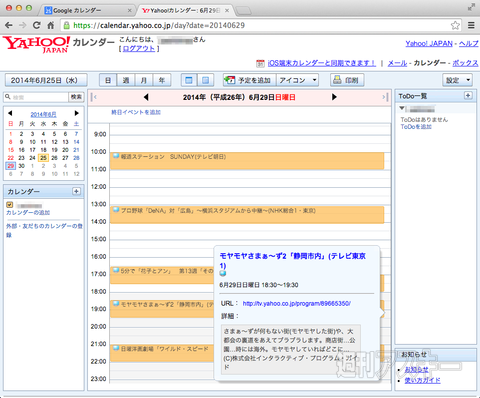
Task: Open the モヤモヤさまぁ～ず2 popup title link
Action: click(x=293, y=261)
